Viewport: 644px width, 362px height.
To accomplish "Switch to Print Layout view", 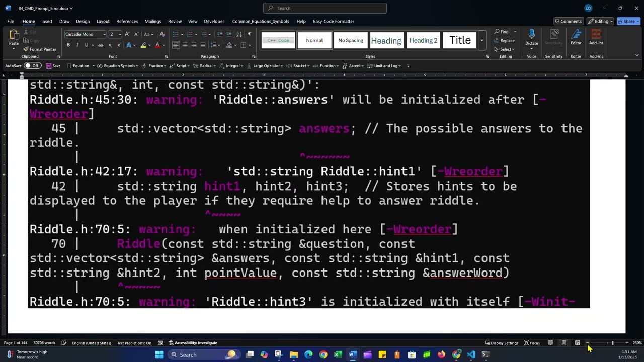I will click(563, 343).
